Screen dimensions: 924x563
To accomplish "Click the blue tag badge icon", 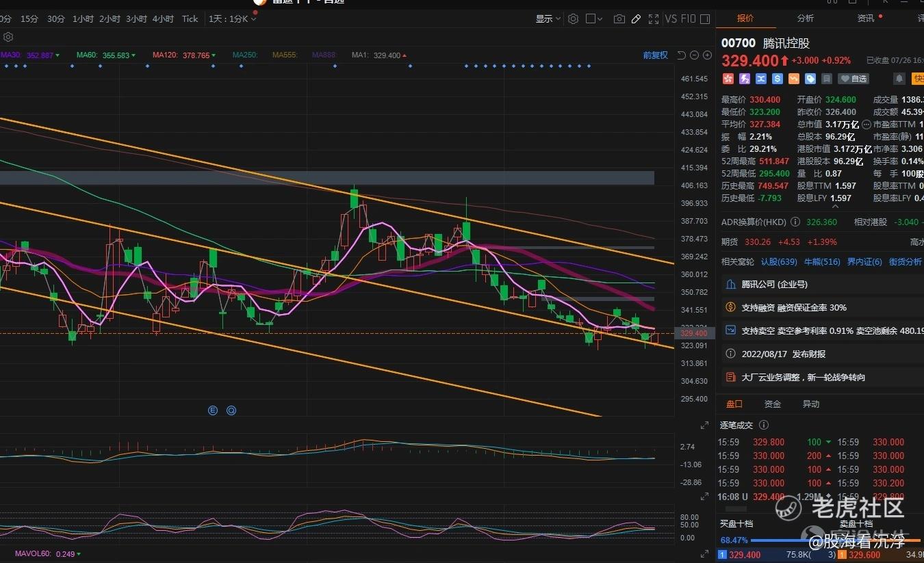I will pyautogui.click(x=810, y=79).
